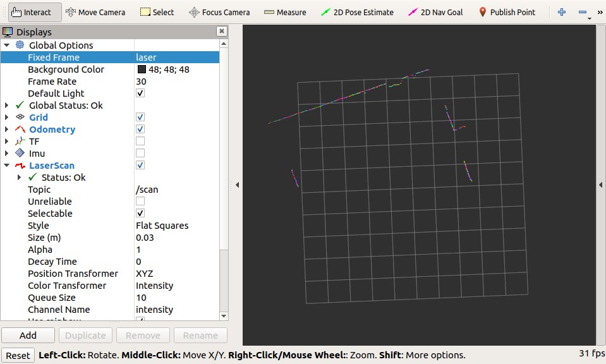Click the Global Status green checkmark
606x364 pixels.
(20, 105)
